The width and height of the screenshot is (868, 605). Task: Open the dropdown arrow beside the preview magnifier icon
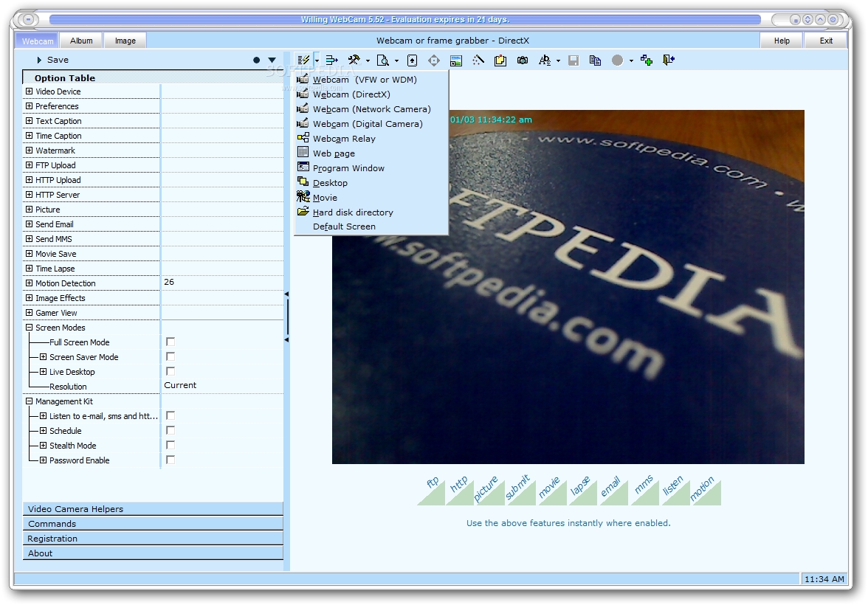[x=396, y=60]
